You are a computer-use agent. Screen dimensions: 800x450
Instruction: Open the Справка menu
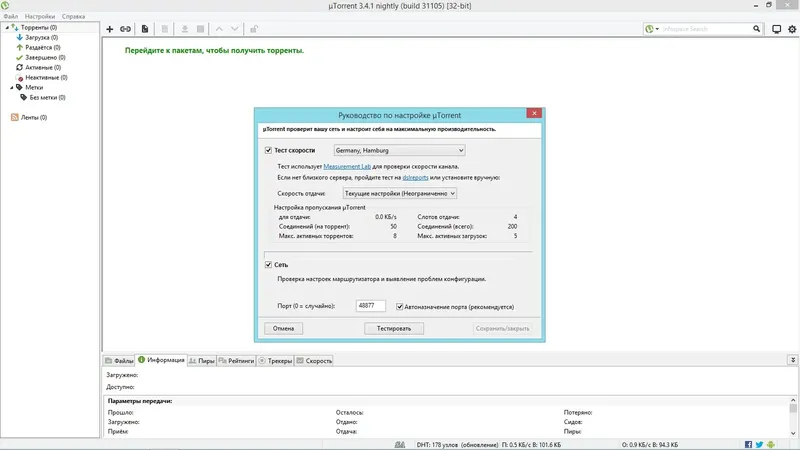coord(73,16)
